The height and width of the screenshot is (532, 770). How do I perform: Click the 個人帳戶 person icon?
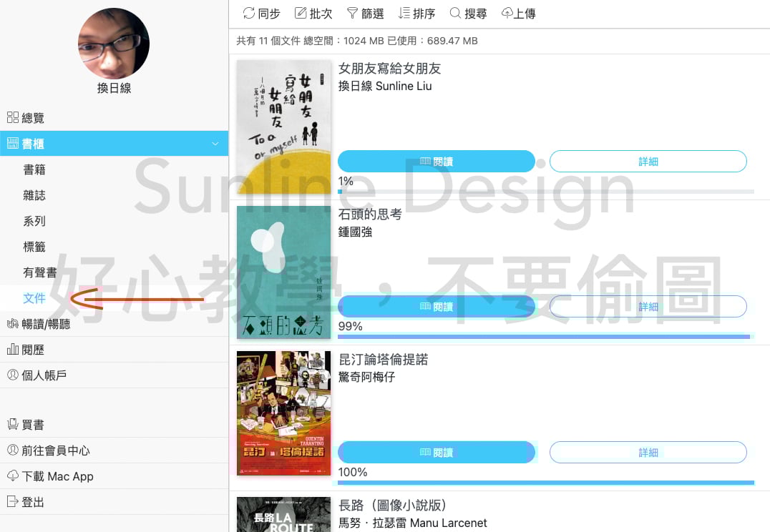tap(13, 375)
